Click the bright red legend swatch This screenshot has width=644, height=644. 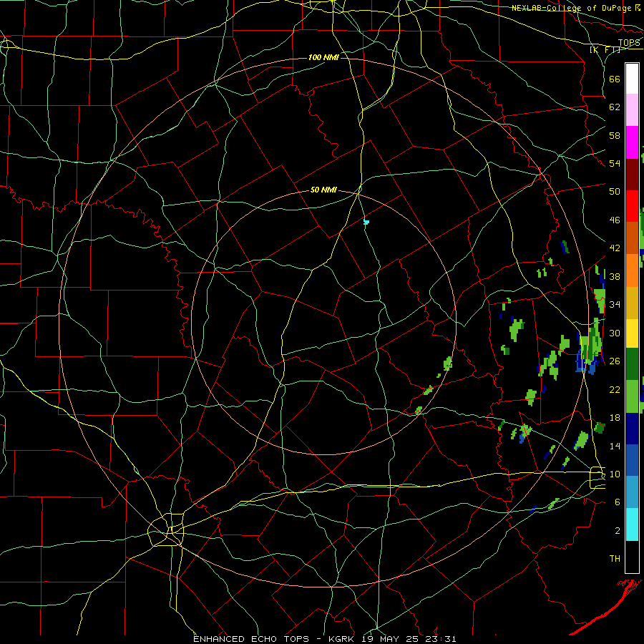click(632, 206)
